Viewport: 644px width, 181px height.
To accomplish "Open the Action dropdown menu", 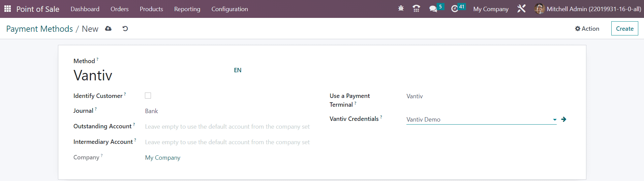I will 587,29.
